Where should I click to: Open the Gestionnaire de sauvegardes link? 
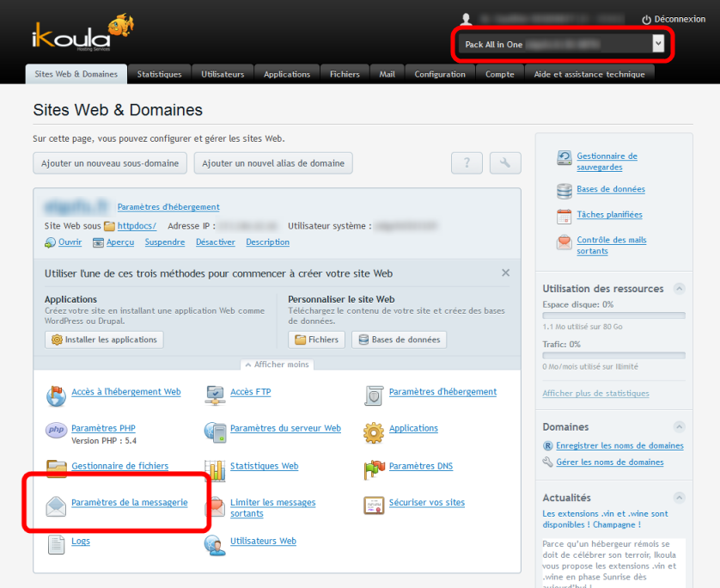[607, 162]
